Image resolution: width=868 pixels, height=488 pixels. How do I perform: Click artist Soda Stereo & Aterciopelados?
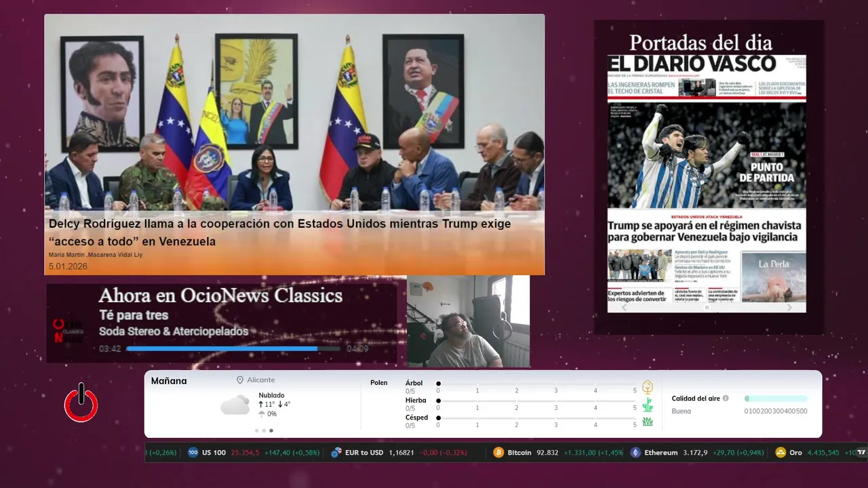174,331
